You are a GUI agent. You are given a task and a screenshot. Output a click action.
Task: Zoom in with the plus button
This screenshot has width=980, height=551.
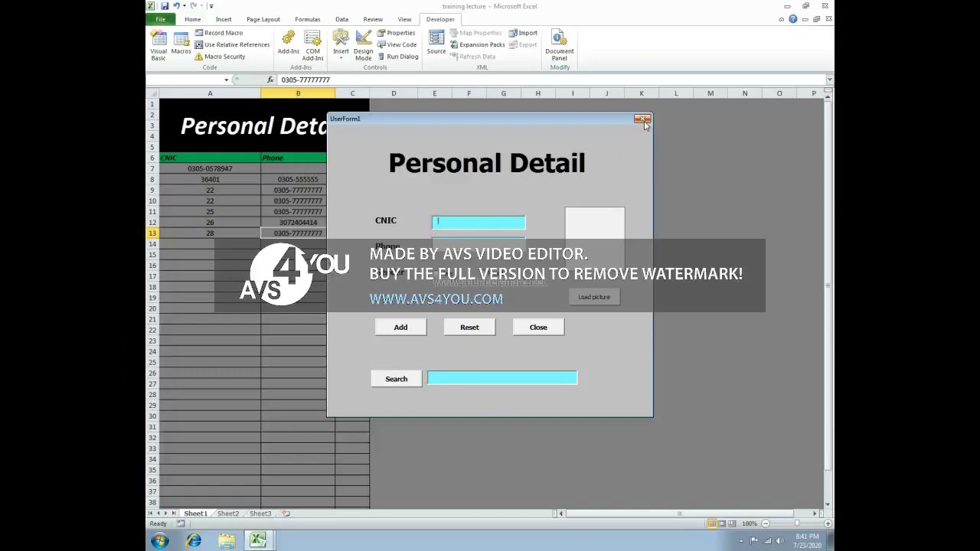coord(828,523)
